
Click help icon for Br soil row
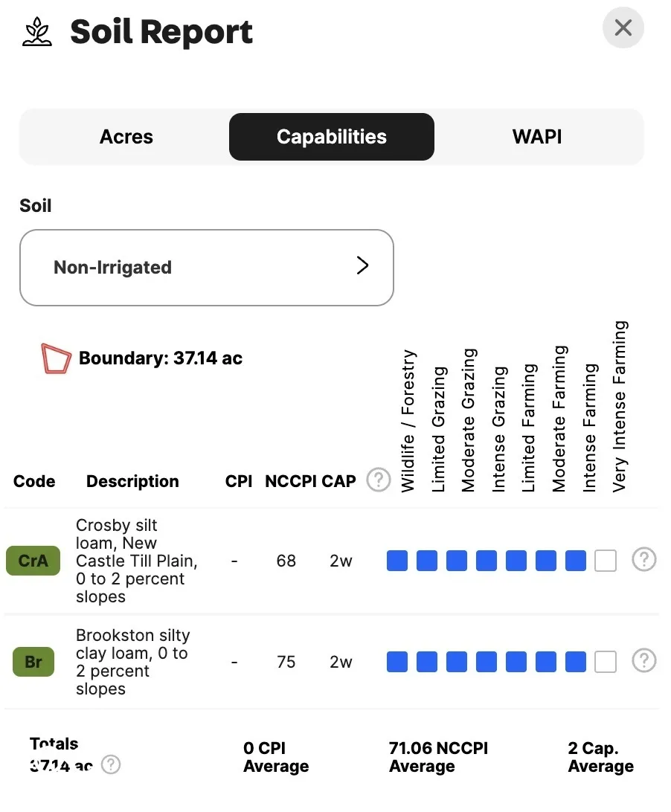[643, 661]
